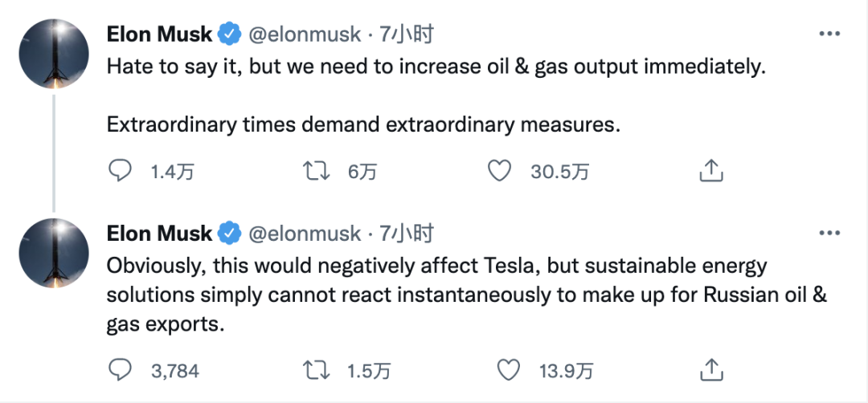Like the tweet with 13.9万 likes

[508, 370]
